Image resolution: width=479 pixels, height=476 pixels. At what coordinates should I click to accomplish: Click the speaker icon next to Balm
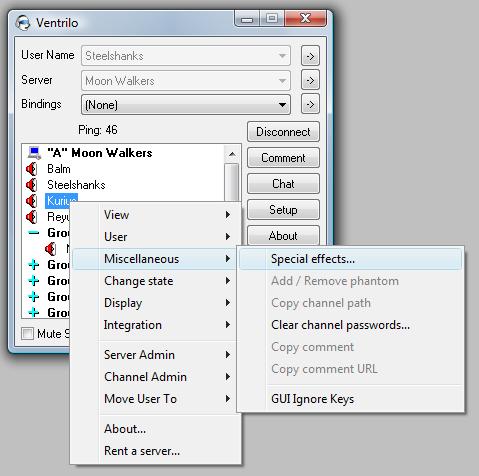coord(32,169)
